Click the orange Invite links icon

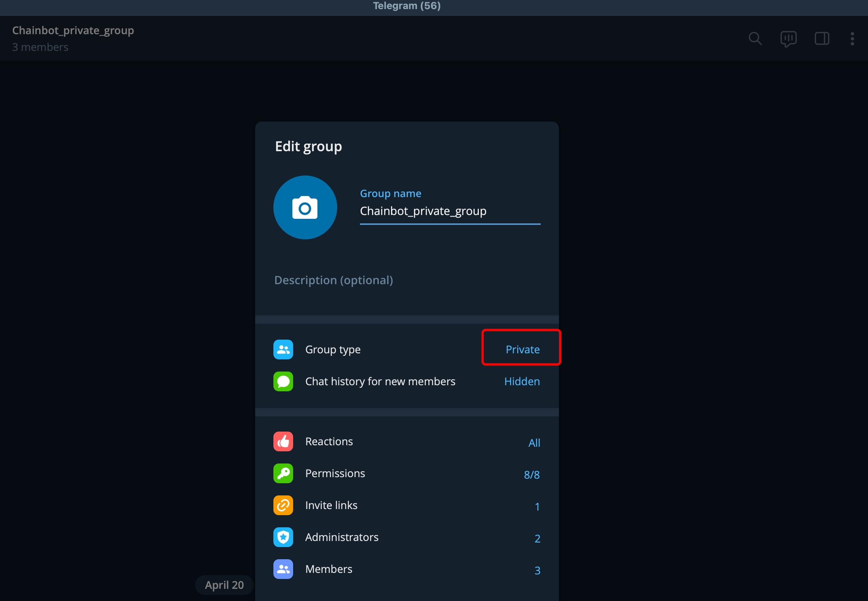pyautogui.click(x=283, y=505)
